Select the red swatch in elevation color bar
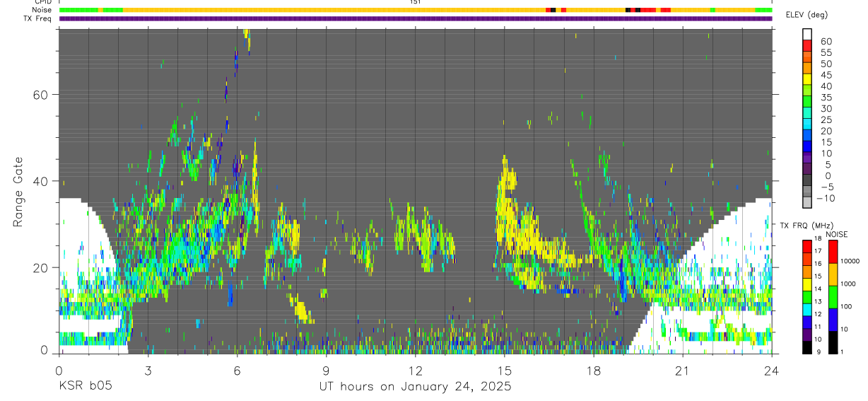Viewport: 868px width, 401px height. [807, 45]
